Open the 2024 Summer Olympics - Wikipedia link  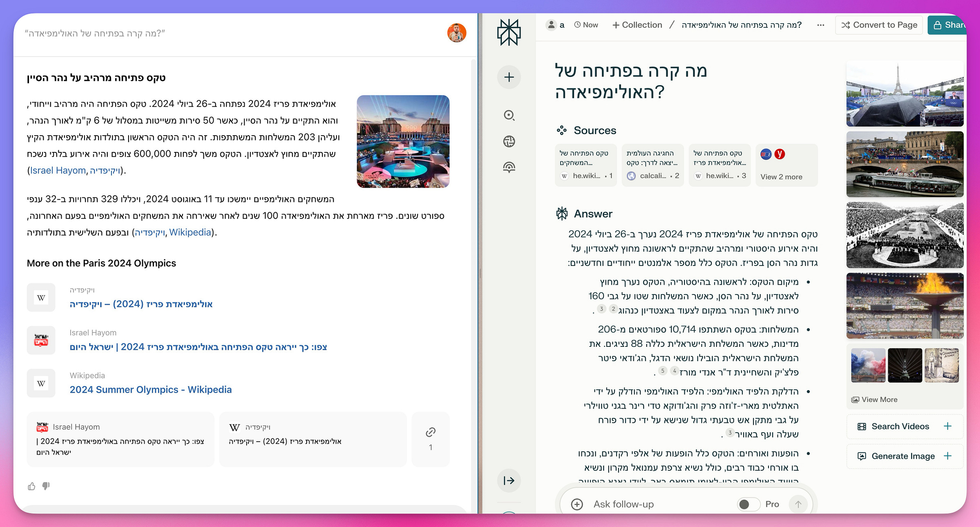click(x=151, y=389)
